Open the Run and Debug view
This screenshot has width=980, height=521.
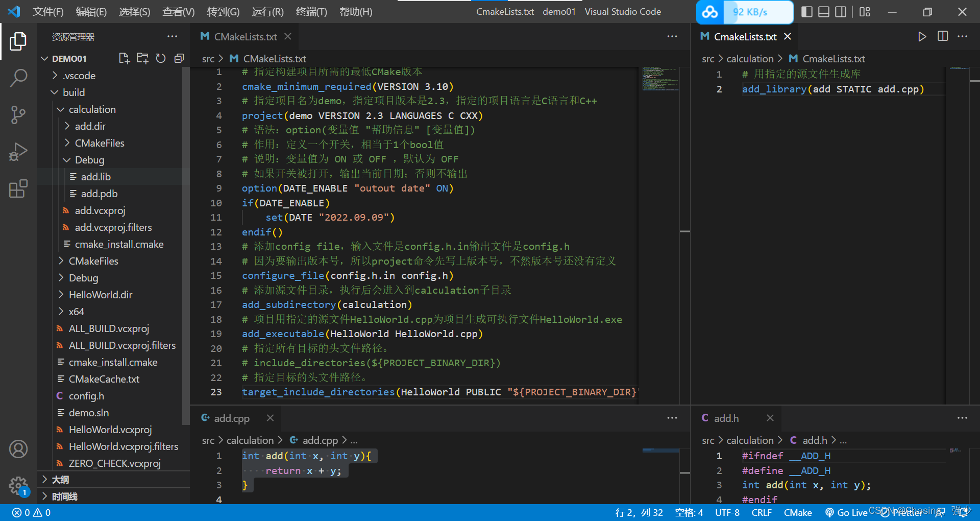point(18,152)
